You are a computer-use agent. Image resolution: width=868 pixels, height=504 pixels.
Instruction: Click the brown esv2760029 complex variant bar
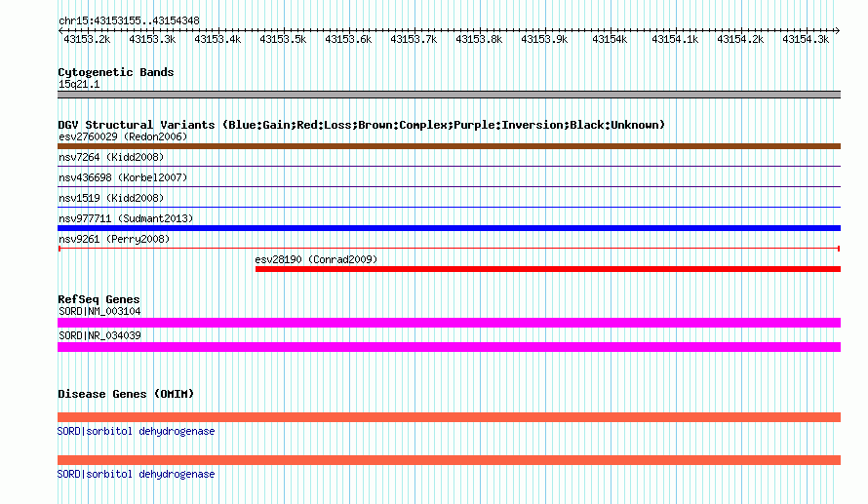(x=449, y=146)
